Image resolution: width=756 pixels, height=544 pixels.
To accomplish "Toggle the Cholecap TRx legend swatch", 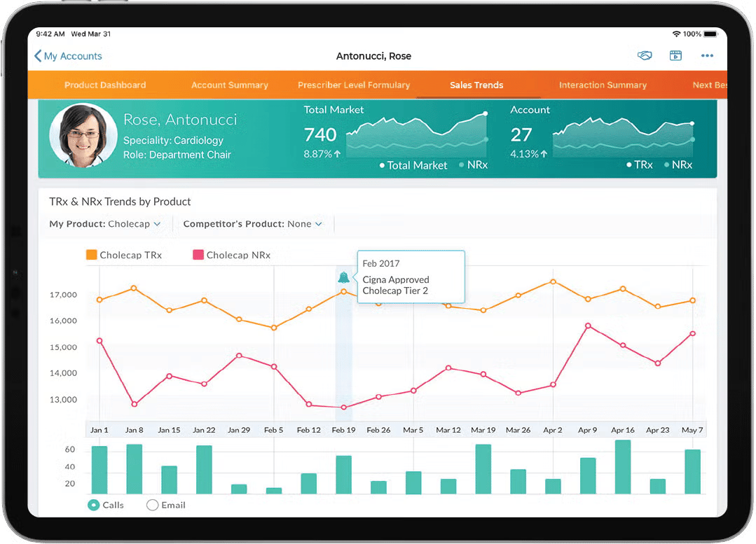I will tap(92, 255).
